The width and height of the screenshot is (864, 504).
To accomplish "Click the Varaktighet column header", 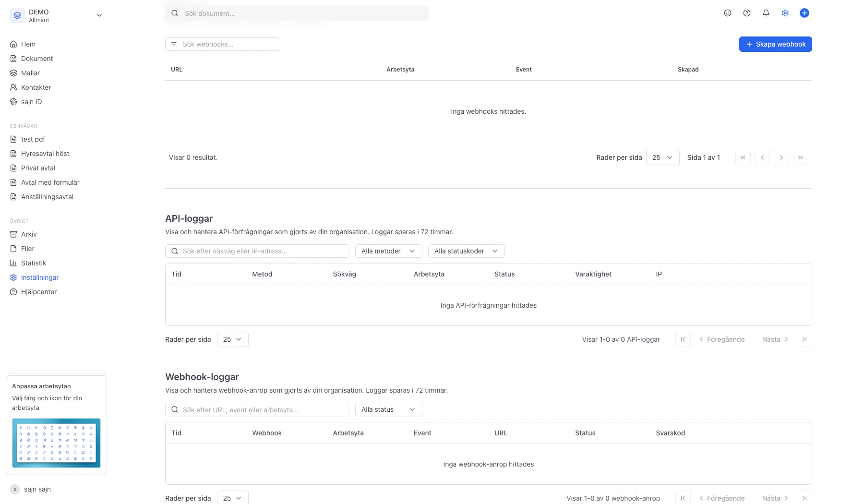I will 593,274.
